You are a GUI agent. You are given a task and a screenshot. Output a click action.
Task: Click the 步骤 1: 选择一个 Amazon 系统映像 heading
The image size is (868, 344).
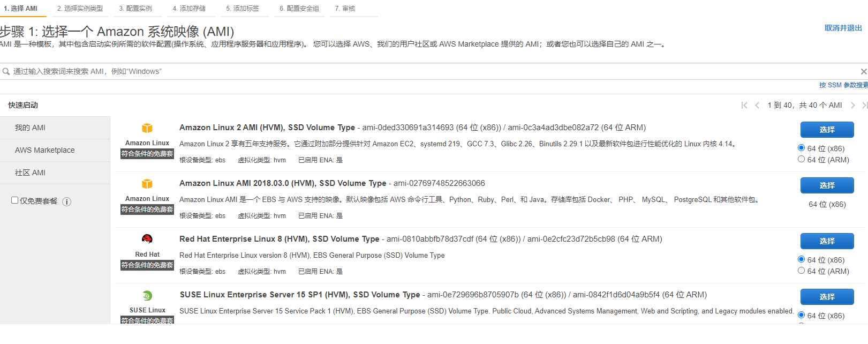point(117,32)
